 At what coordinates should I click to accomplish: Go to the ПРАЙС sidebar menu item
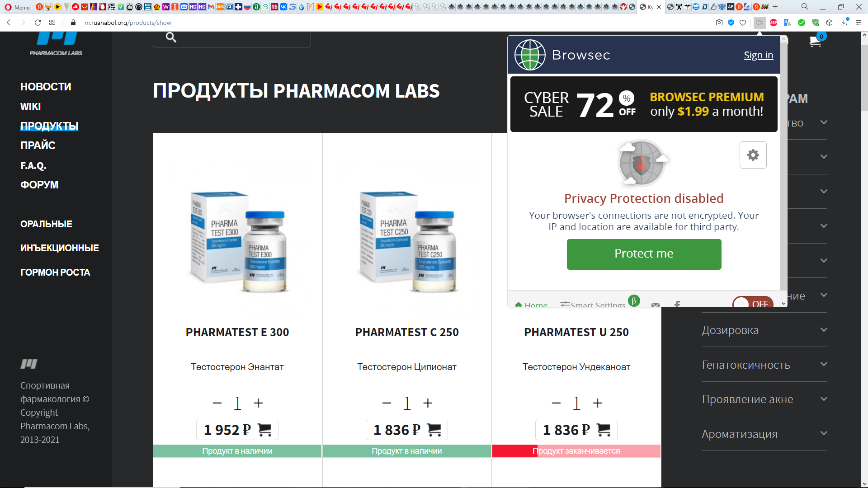(x=38, y=145)
